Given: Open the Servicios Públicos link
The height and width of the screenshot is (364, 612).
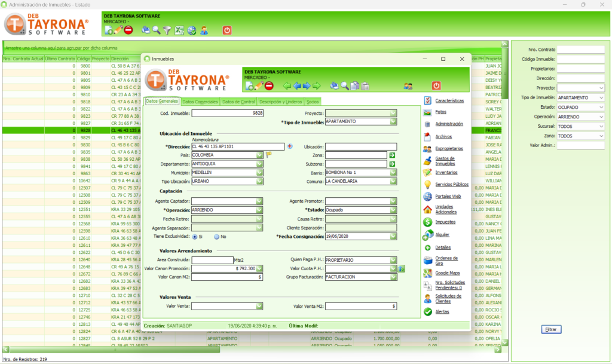Looking at the screenshot, I should (x=452, y=185).
